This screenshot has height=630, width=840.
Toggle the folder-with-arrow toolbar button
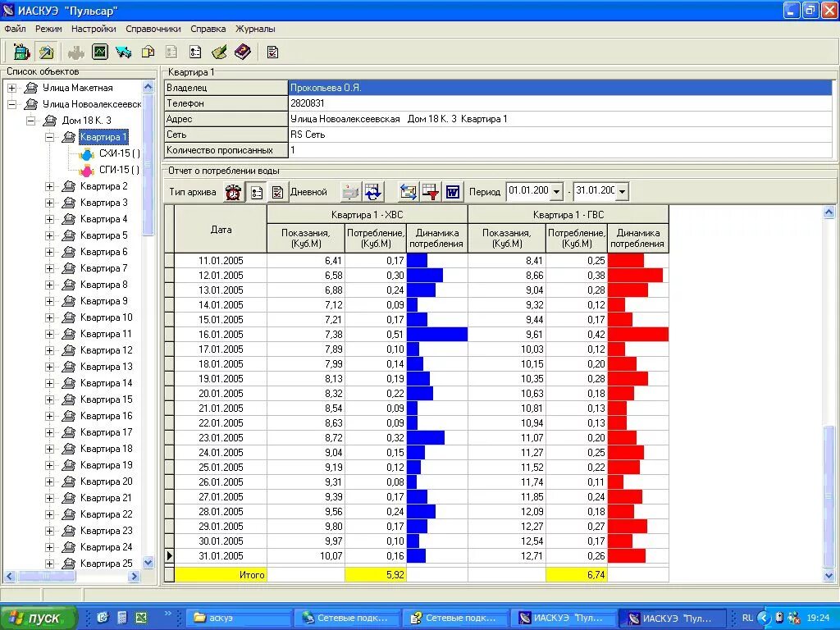pyautogui.click(x=46, y=52)
